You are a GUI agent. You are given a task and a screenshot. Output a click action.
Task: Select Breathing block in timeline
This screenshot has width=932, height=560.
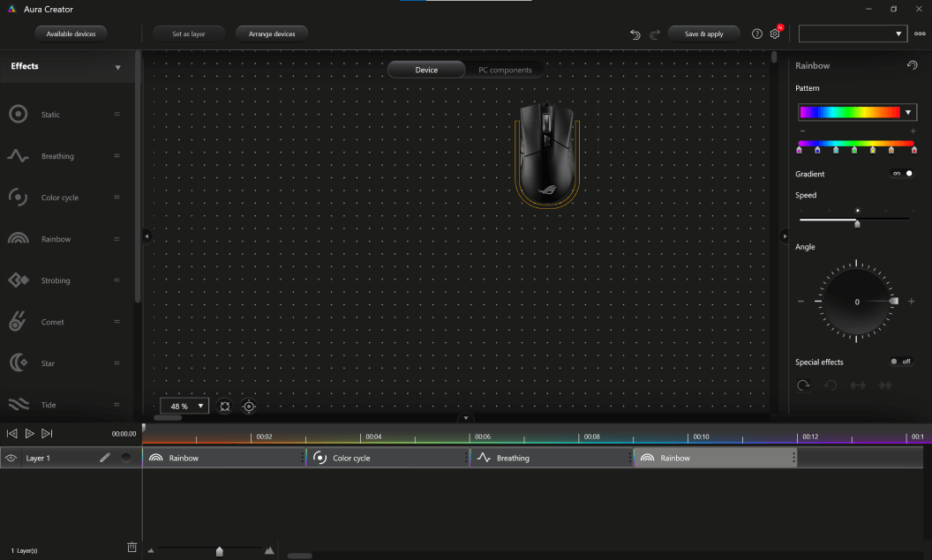(552, 458)
